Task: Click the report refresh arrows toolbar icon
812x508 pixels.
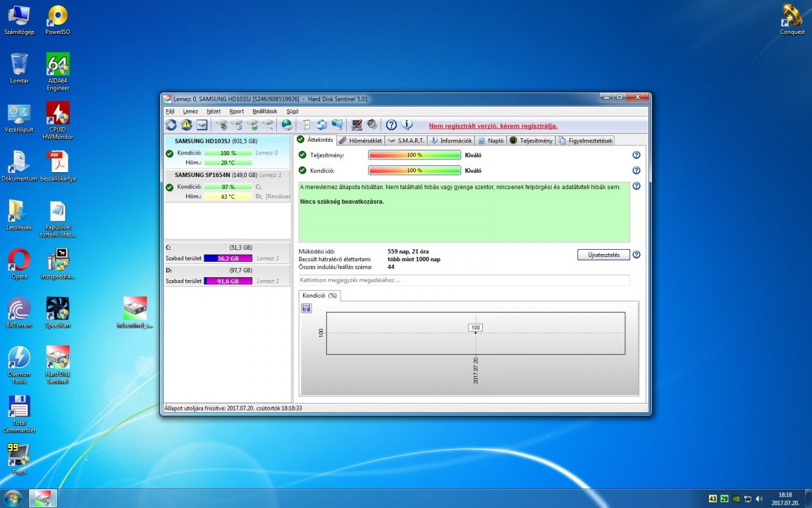Action: 321,125
